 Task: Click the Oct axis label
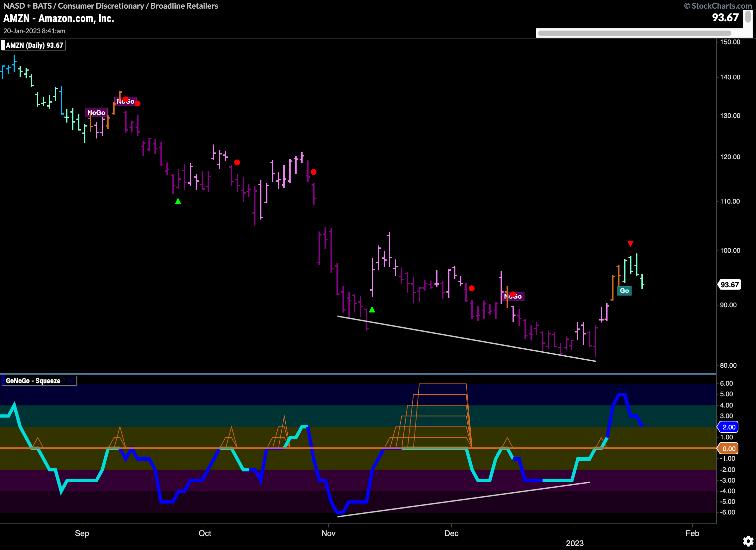point(205,533)
